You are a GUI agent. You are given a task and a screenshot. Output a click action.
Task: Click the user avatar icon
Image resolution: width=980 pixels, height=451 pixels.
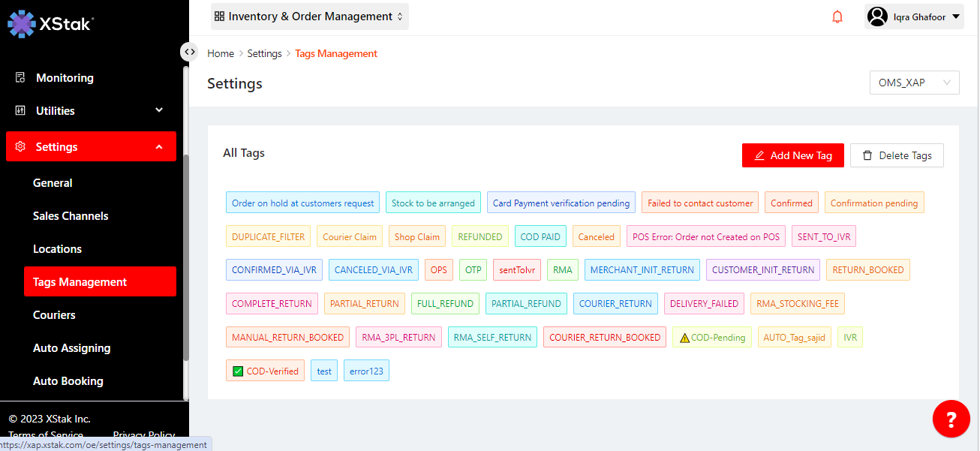point(877,17)
